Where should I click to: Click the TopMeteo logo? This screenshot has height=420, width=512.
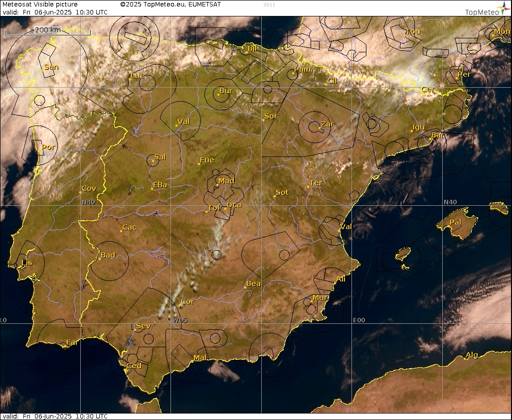[x=487, y=9]
